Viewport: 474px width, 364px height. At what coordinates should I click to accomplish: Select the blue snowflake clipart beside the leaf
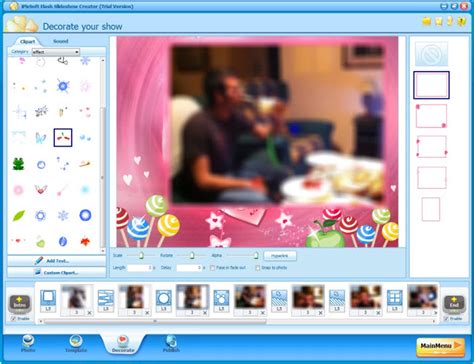[63, 215]
